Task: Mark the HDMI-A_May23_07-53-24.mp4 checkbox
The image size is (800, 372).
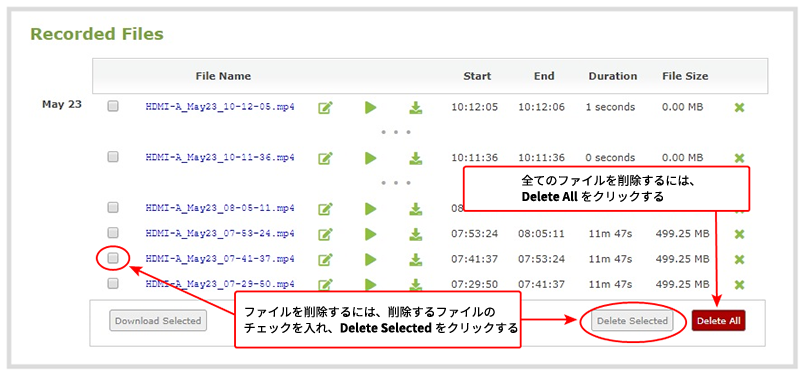Action: (x=113, y=232)
